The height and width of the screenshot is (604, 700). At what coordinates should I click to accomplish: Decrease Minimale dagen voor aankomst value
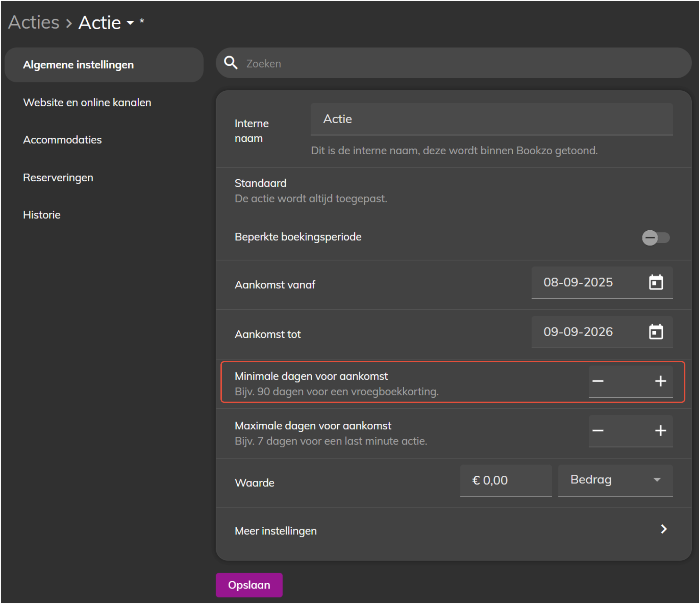click(x=598, y=381)
